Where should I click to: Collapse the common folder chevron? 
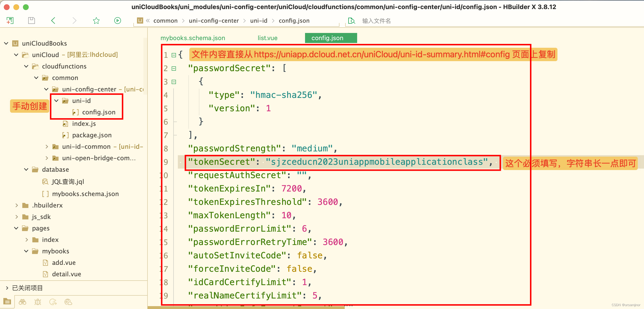(36, 78)
